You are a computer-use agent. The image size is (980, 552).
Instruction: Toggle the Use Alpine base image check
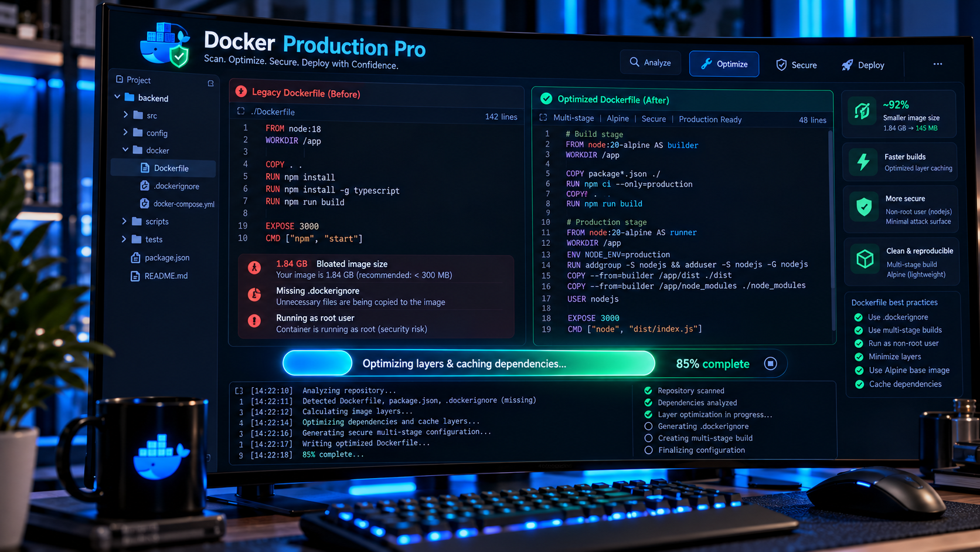pos(859,371)
